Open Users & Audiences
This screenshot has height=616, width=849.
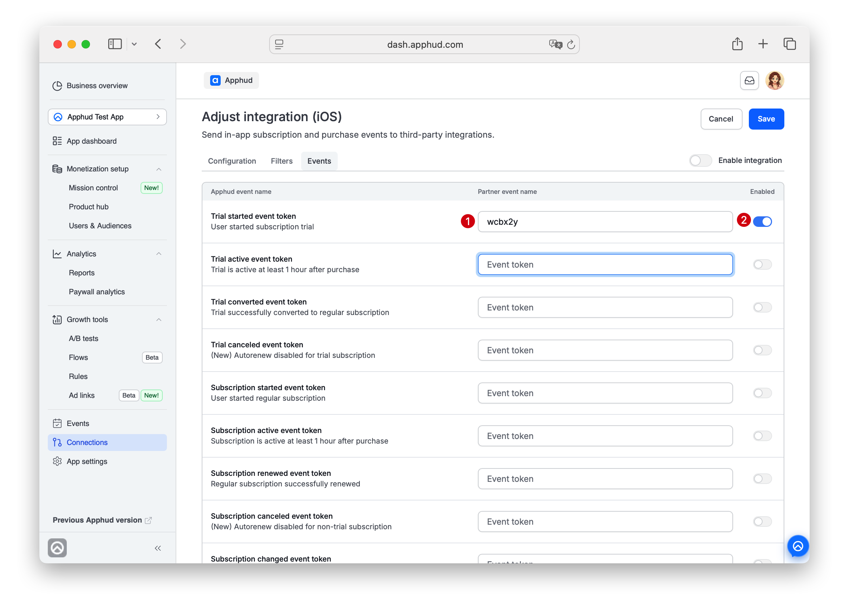(100, 226)
